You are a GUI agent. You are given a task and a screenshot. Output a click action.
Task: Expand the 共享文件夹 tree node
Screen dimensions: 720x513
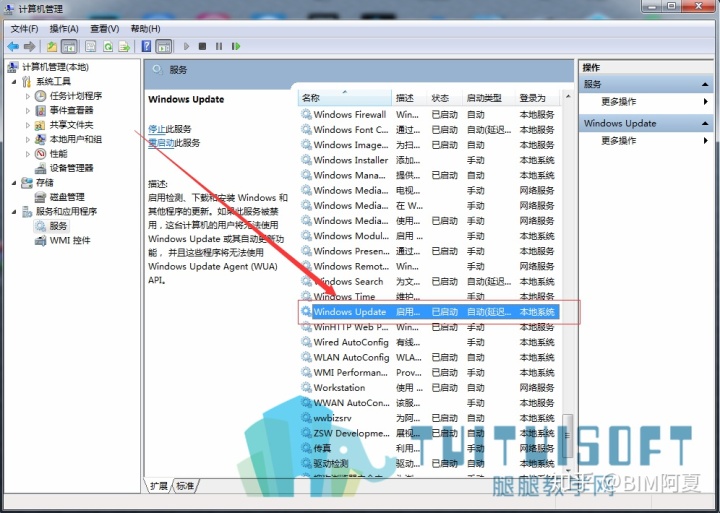pyautogui.click(x=28, y=125)
